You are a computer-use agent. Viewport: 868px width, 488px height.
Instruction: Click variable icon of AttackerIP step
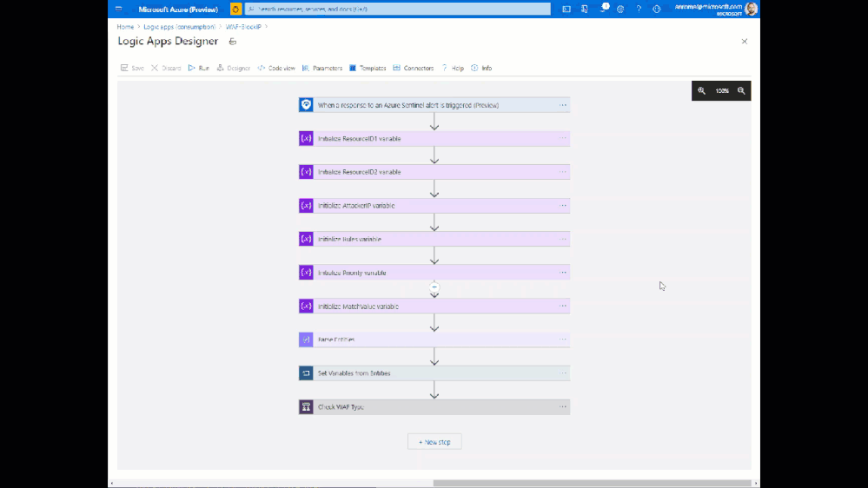click(306, 205)
